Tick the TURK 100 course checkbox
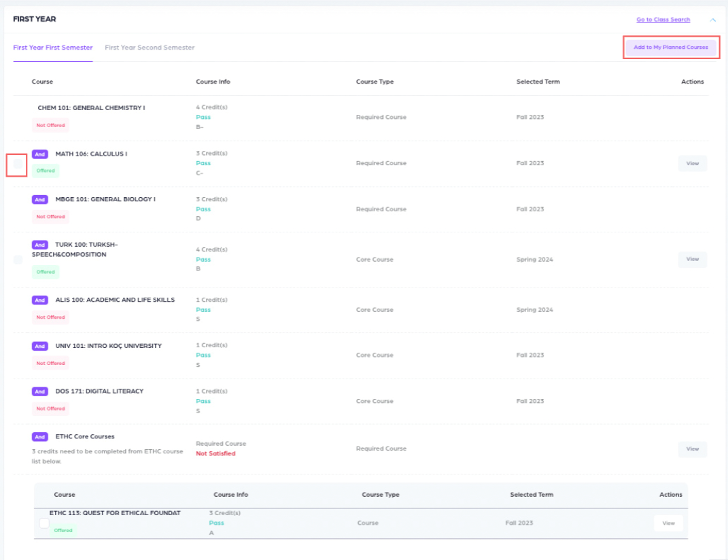728x560 pixels. click(x=18, y=260)
